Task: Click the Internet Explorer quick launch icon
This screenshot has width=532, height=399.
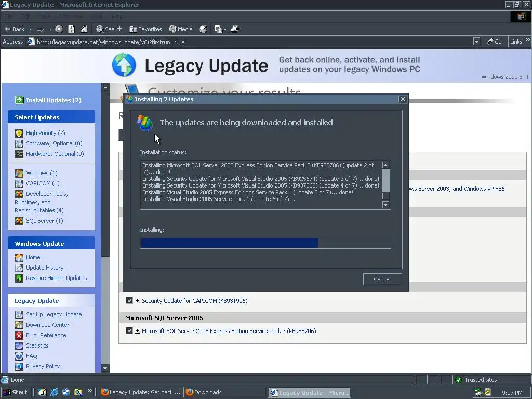Action: (x=54, y=392)
